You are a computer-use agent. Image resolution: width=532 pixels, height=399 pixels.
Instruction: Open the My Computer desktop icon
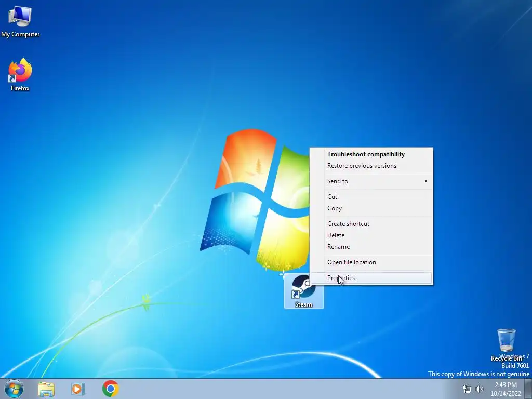tap(20, 21)
